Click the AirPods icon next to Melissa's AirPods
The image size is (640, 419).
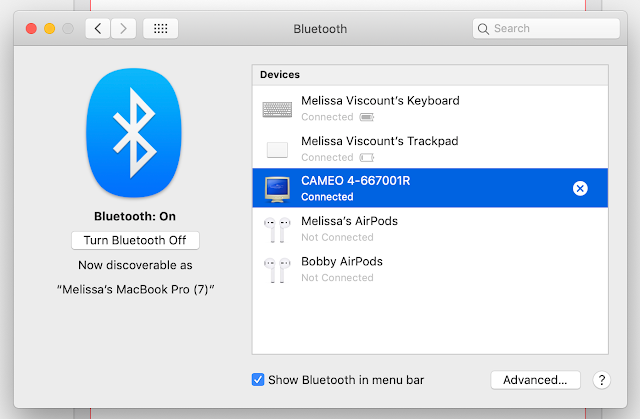pyautogui.click(x=277, y=230)
